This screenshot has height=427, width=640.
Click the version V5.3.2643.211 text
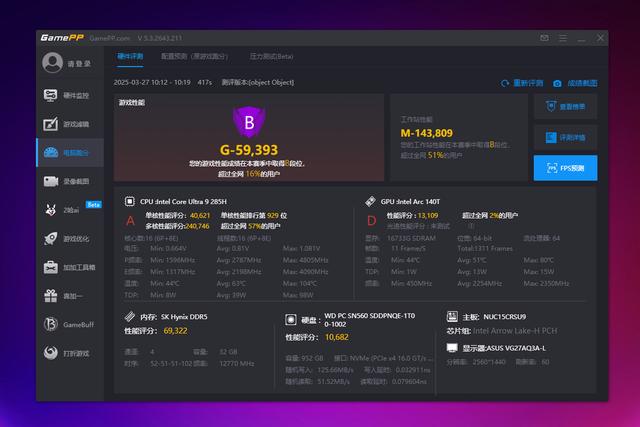(x=160, y=38)
